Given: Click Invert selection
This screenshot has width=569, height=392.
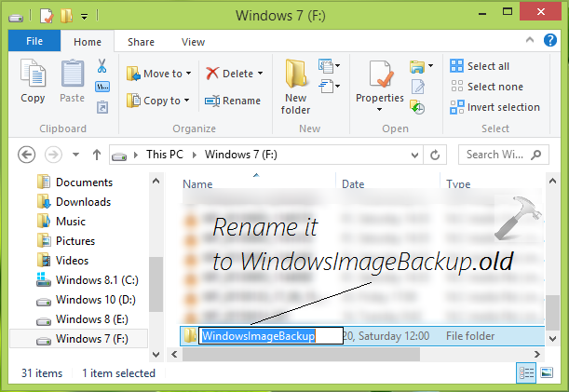Looking at the screenshot, I should pyautogui.click(x=495, y=107).
